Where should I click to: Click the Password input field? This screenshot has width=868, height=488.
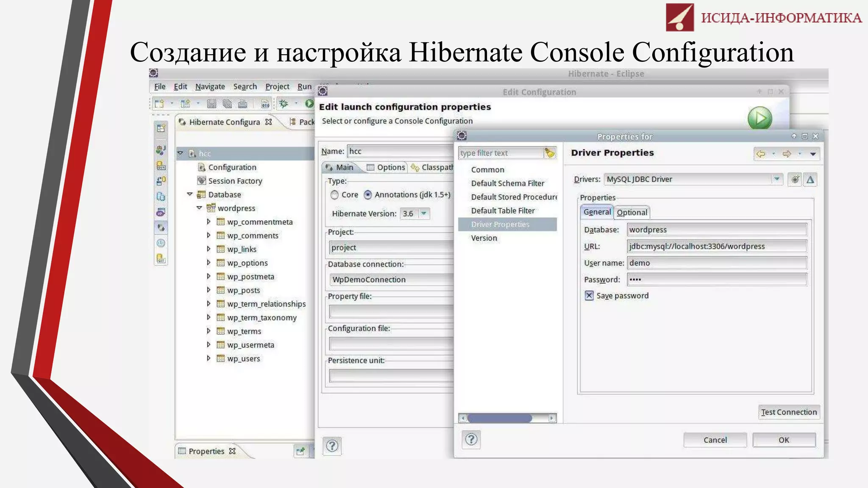[717, 280]
